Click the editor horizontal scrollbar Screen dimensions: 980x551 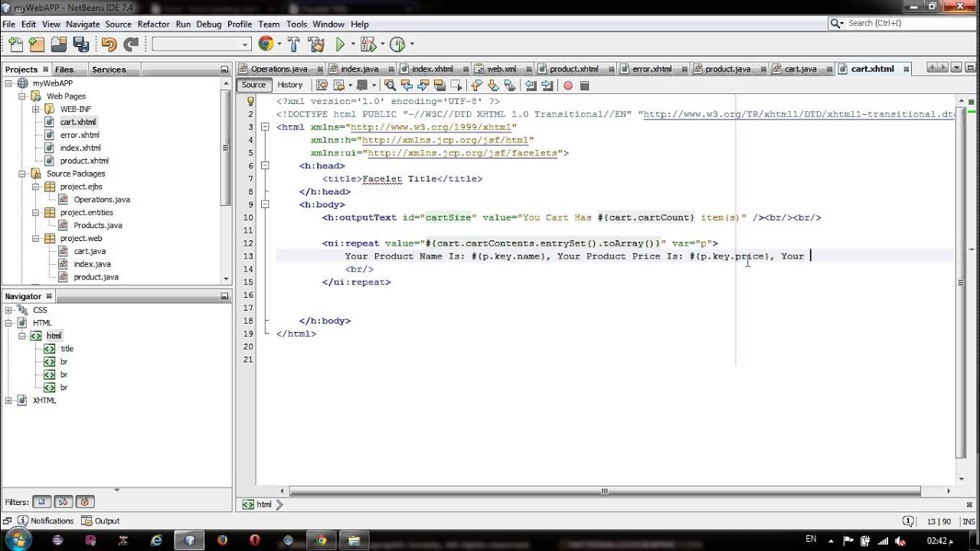click(x=604, y=491)
